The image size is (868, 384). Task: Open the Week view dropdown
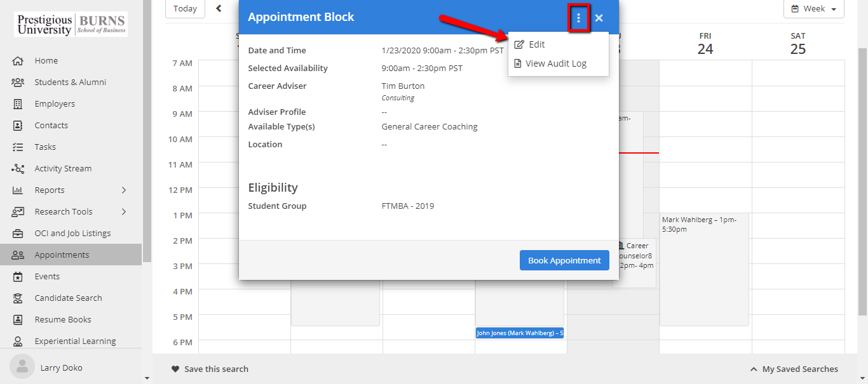(x=813, y=9)
